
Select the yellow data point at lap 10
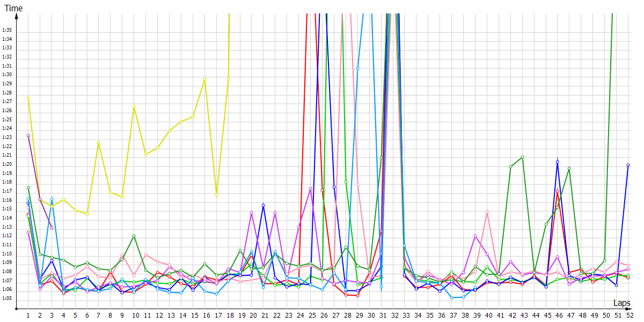(x=134, y=107)
